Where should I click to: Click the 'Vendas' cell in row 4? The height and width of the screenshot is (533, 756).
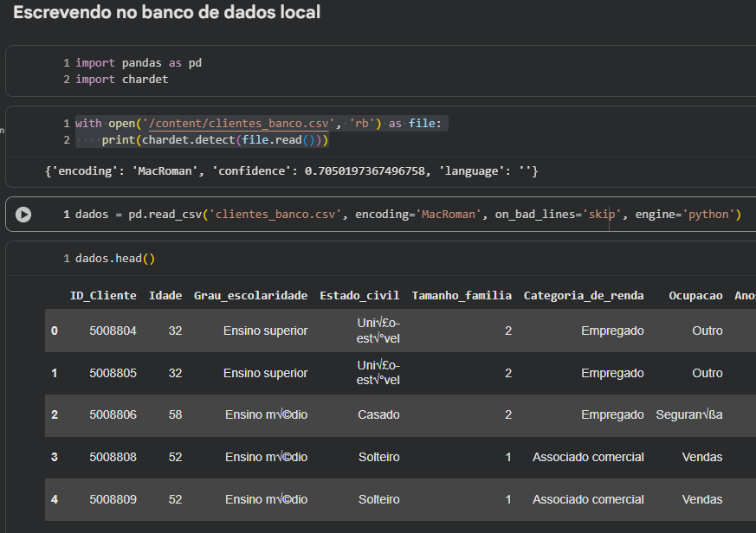[701, 499]
